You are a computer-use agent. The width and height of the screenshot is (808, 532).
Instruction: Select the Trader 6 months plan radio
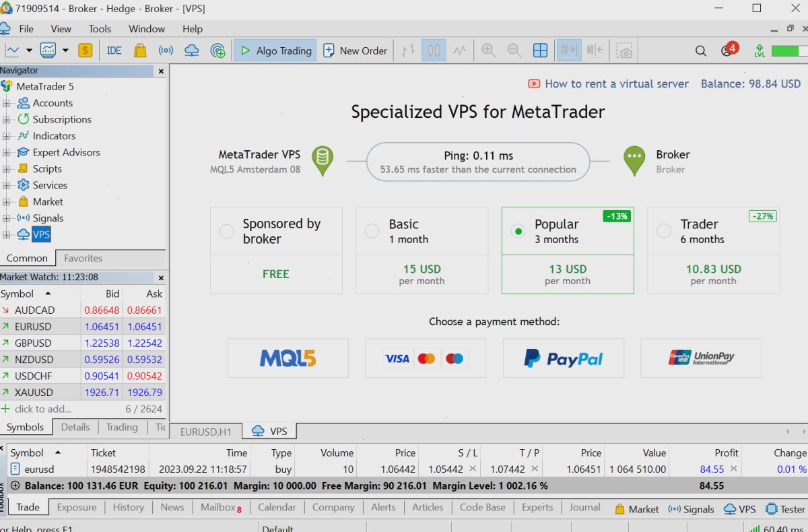click(x=663, y=232)
